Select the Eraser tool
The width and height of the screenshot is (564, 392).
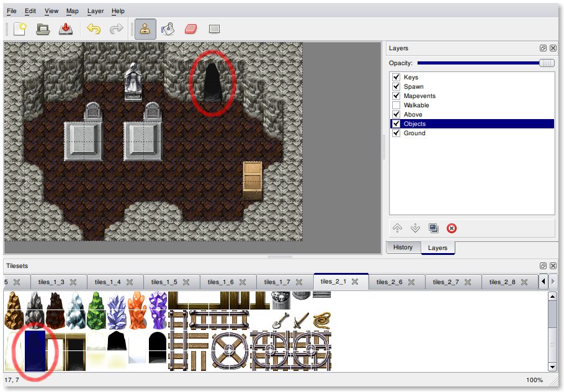[x=190, y=29]
